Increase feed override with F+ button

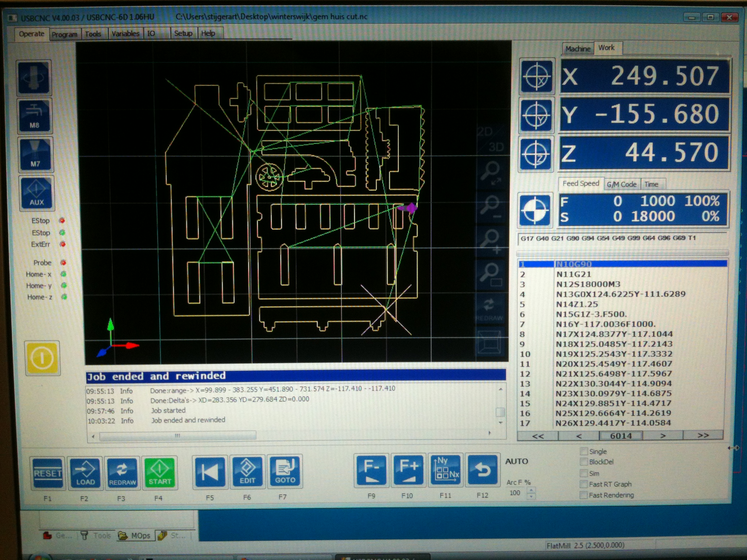tap(408, 470)
